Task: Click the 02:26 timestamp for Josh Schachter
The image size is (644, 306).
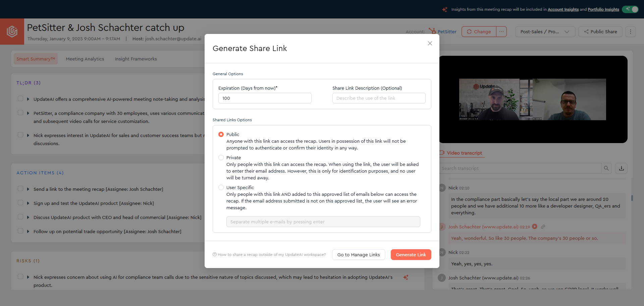Action: pyautogui.click(x=525, y=278)
